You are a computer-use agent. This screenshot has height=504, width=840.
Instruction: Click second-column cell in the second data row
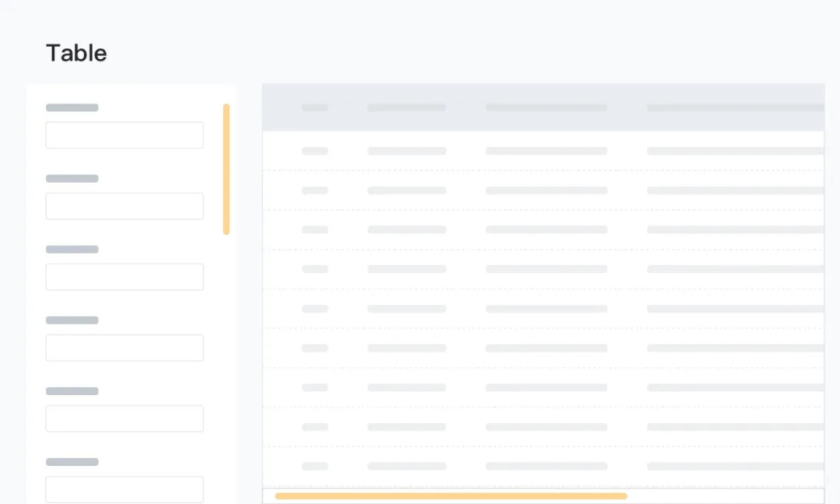[x=407, y=191]
